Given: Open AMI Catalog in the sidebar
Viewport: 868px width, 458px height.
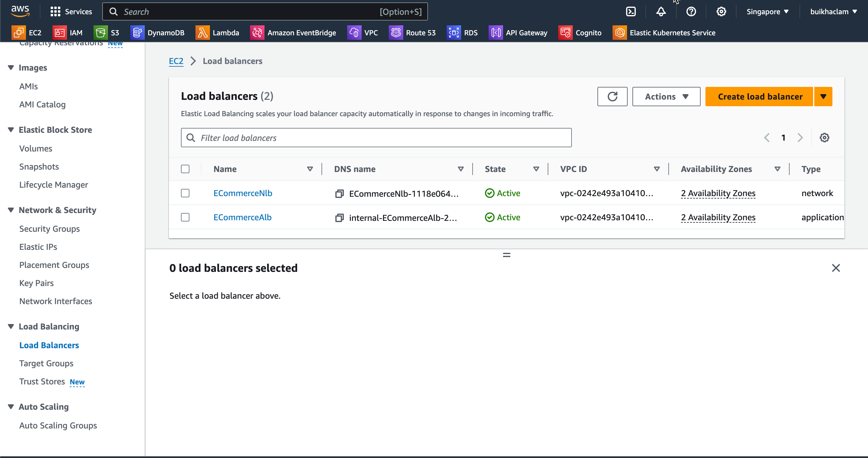Looking at the screenshot, I should (x=43, y=104).
